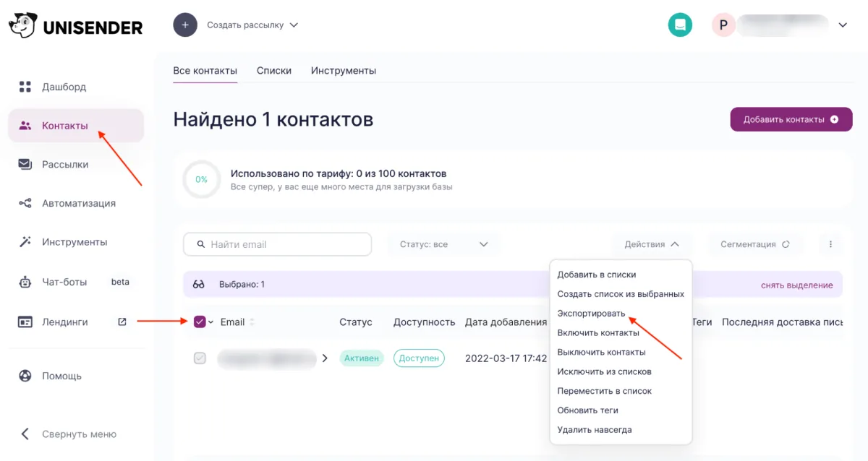This screenshot has height=461, width=868.
Task: Click the Лендинги external link icon
Action: [122, 322]
